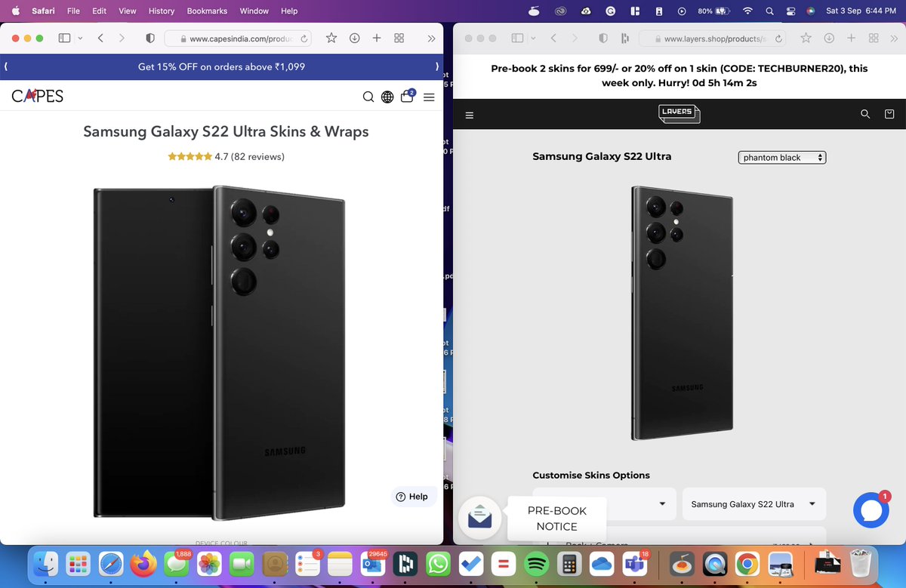Open new tab in Capes Safari window

click(x=376, y=38)
